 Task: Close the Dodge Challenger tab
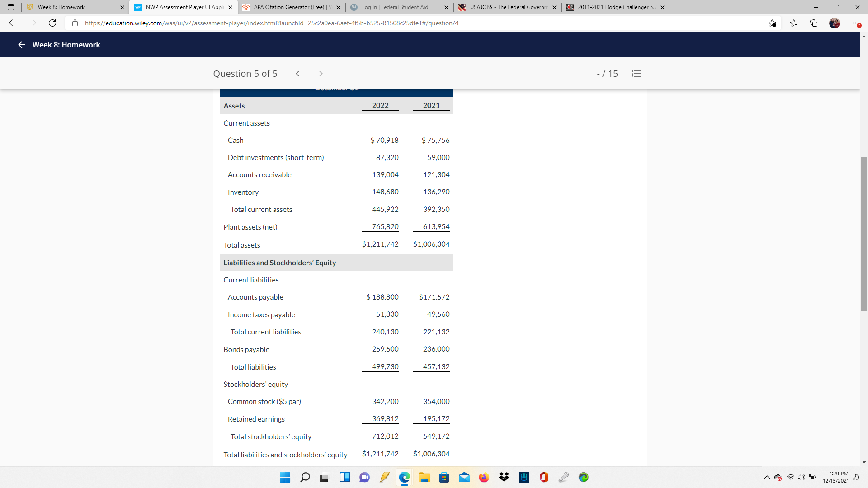[662, 7]
